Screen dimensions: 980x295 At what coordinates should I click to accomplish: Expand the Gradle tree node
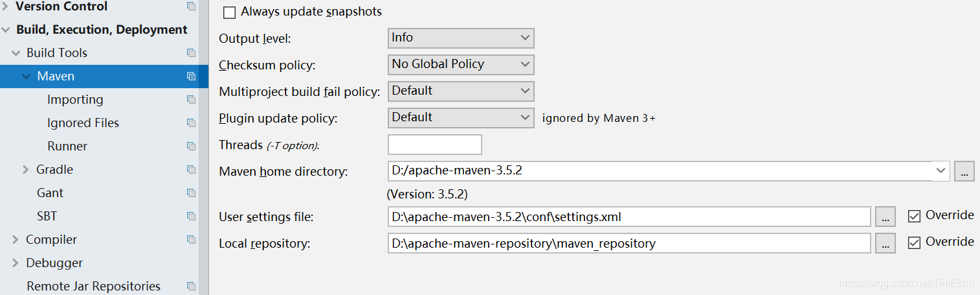point(26,169)
